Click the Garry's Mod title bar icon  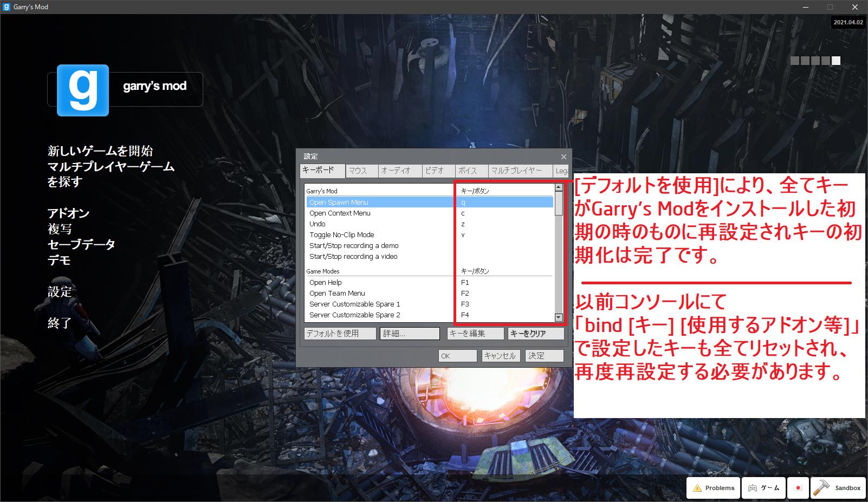7,7
